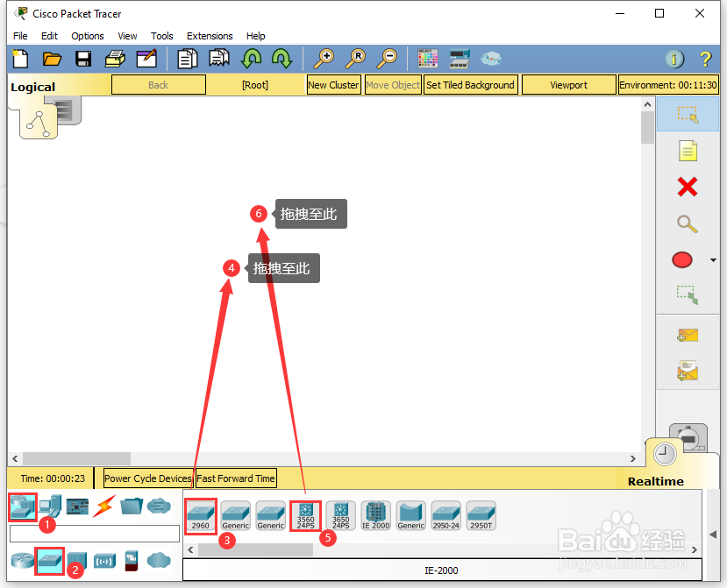Click the Viewport button
This screenshot has width=727, height=588.
(569, 85)
